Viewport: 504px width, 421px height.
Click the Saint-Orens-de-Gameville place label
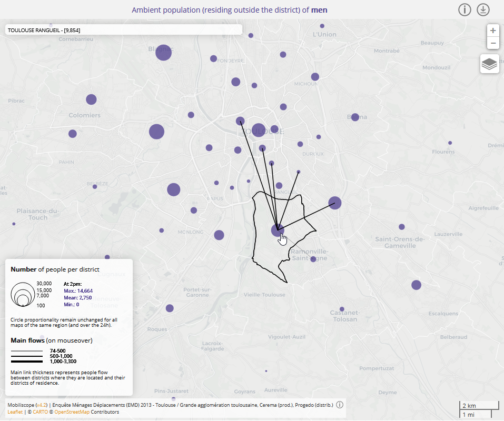point(400,243)
